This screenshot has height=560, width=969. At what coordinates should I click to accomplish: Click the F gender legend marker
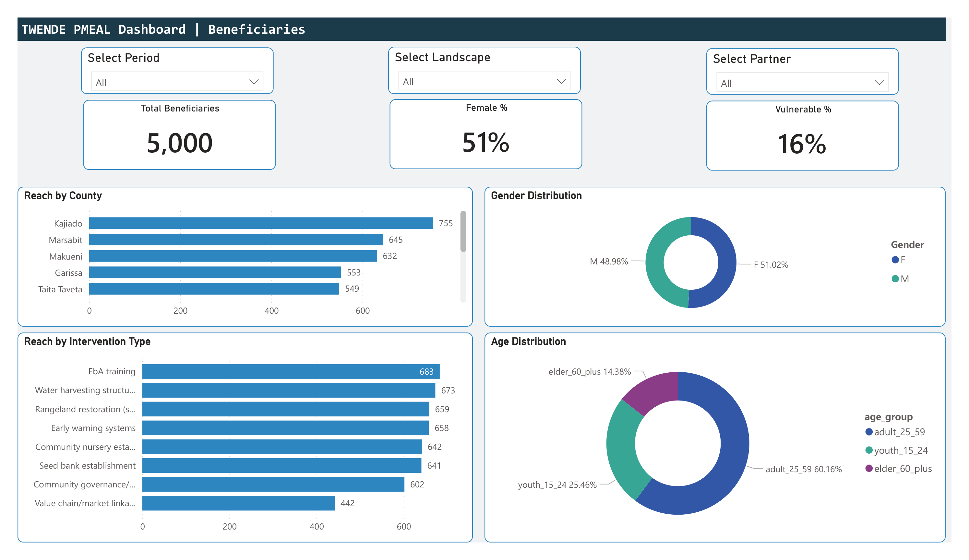895,260
